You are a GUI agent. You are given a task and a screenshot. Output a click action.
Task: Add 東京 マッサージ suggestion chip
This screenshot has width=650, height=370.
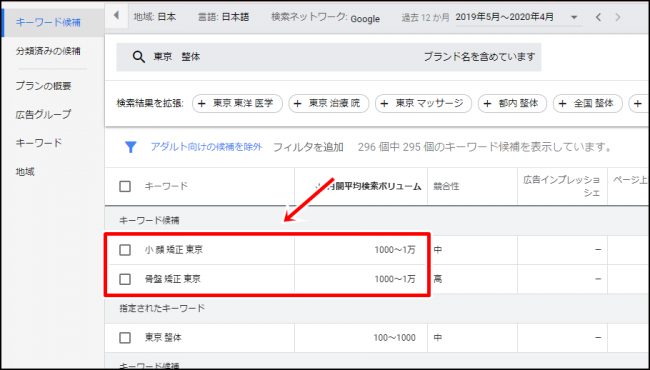pos(423,103)
